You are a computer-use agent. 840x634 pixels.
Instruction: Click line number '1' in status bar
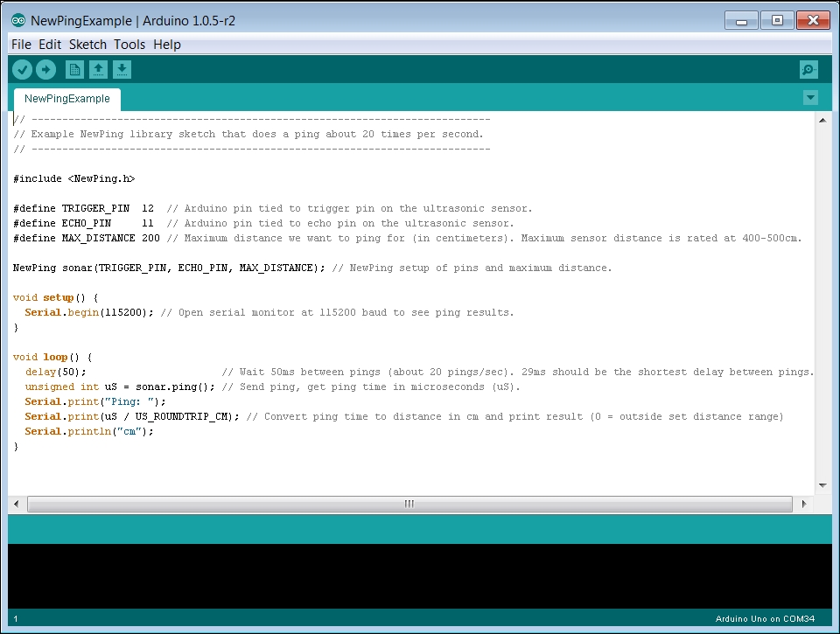tap(16, 619)
